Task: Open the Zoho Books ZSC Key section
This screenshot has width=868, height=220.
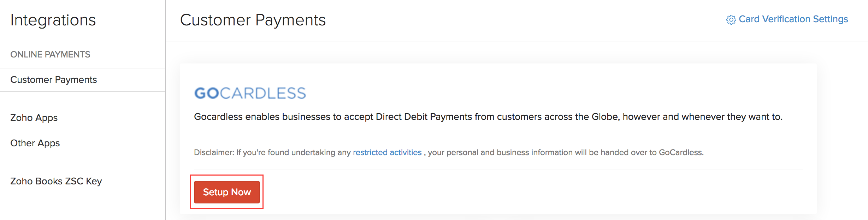Action: pyautogui.click(x=56, y=181)
